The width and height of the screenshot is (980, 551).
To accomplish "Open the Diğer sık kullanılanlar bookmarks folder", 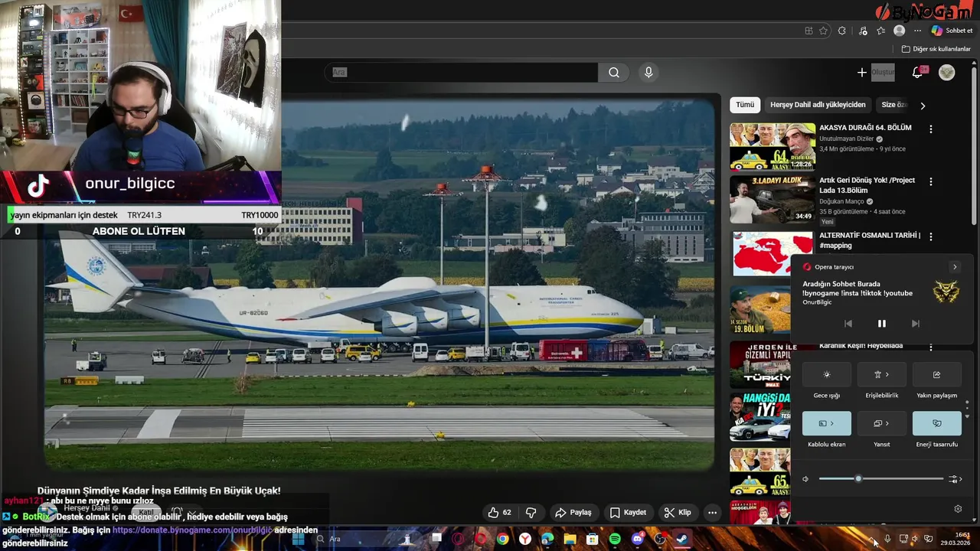I will 936,49.
